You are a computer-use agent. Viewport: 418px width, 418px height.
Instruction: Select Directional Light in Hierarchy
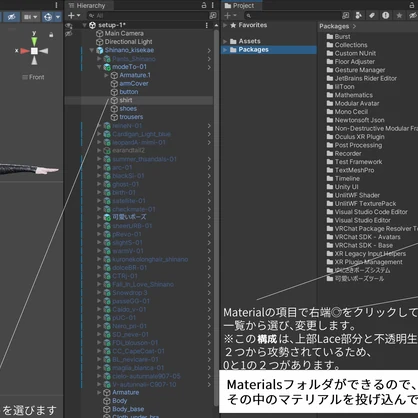128,42
